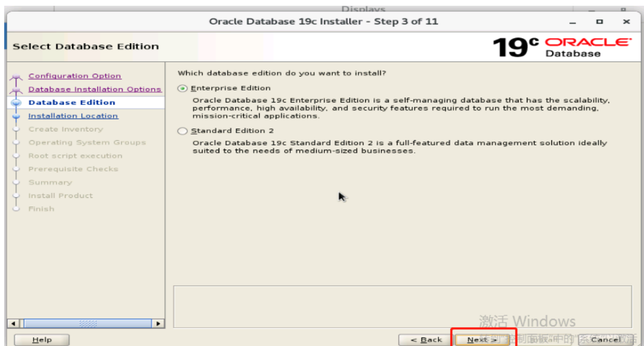
Task: Click the Configuration Option step marker icon
Action: click(16, 77)
